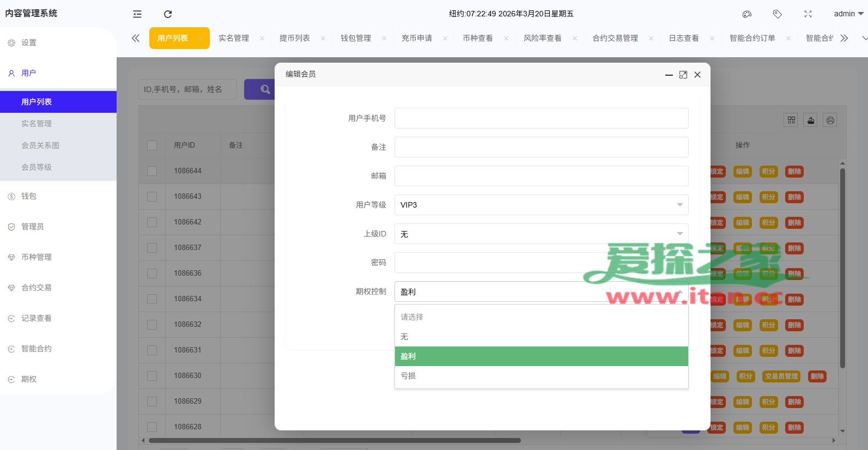Toggle the select-all checkbox in table header

pos(152,145)
